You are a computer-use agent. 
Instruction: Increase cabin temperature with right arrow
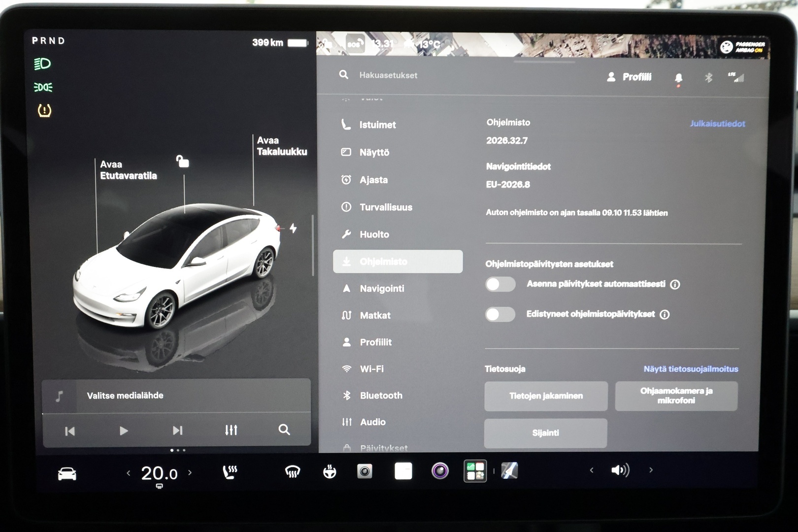(x=190, y=473)
